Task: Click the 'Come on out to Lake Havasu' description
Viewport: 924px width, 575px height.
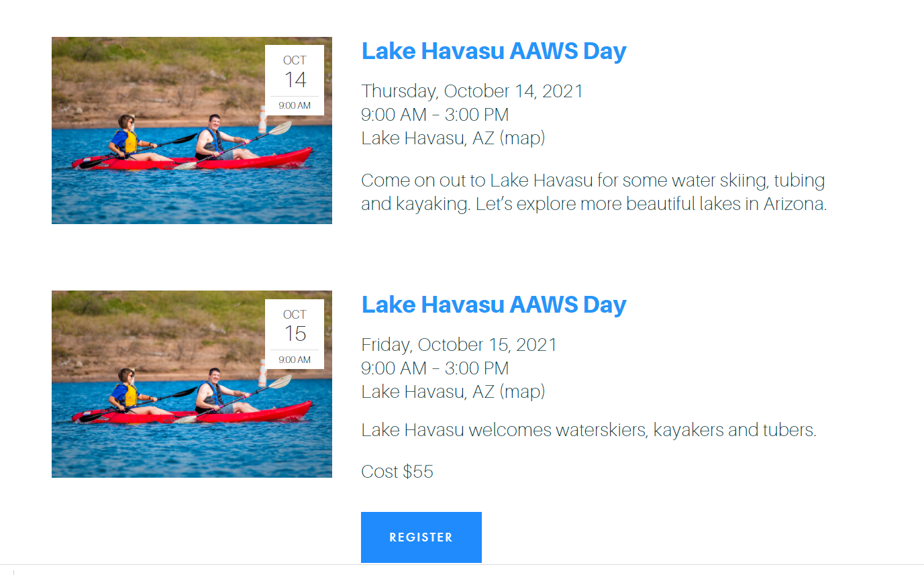Action: (595, 192)
